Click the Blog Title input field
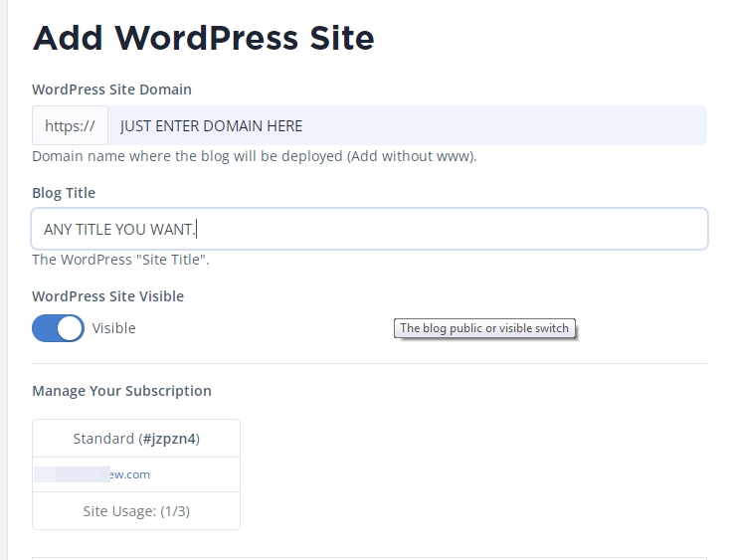The height and width of the screenshot is (560, 731). pos(369,229)
